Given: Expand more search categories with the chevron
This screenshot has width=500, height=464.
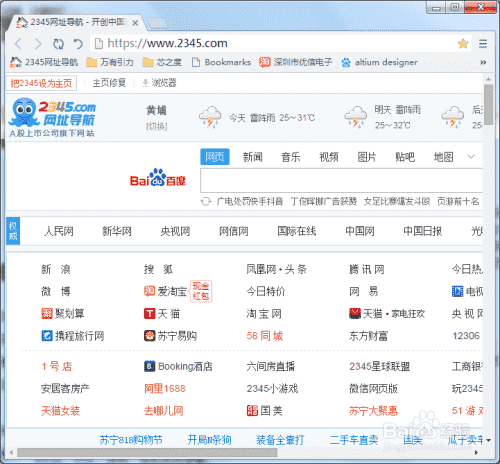Looking at the screenshot, I should tap(471, 157).
